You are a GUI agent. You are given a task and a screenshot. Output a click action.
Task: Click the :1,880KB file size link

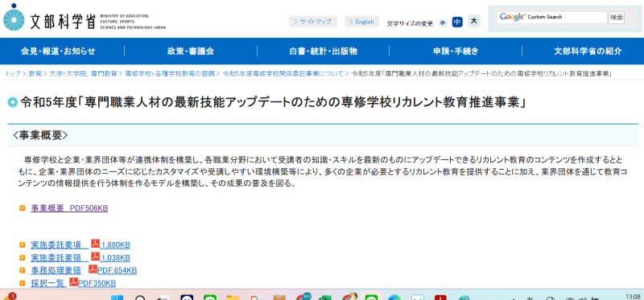coord(115,245)
